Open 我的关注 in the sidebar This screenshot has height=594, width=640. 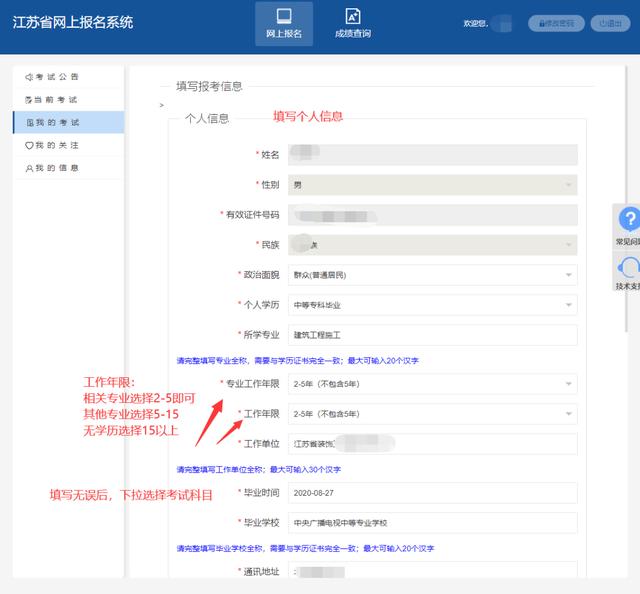(x=68, y=145)
